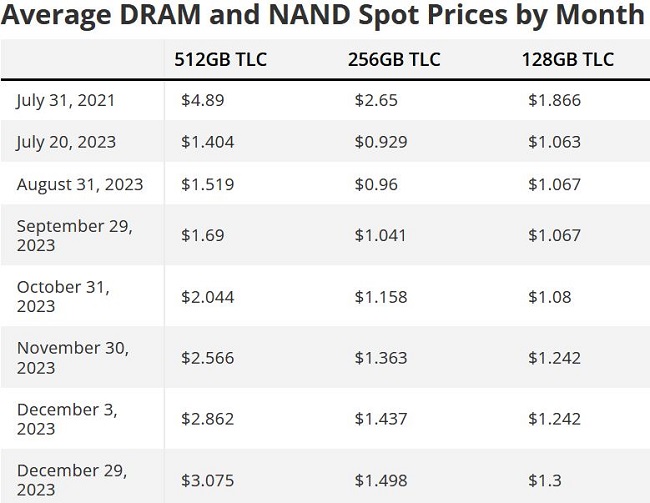The image size is (650, 503).
Task: Select the $1.866 price cell
Action: (x=554, y=100)
